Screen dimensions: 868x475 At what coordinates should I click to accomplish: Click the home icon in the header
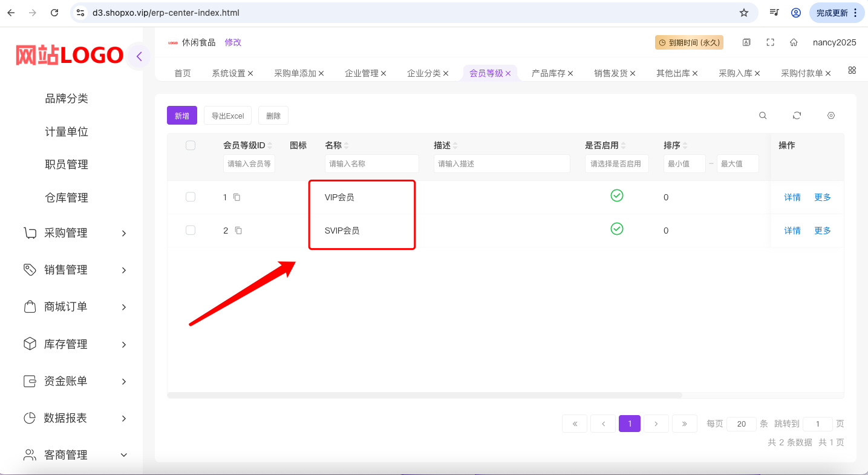794,42
